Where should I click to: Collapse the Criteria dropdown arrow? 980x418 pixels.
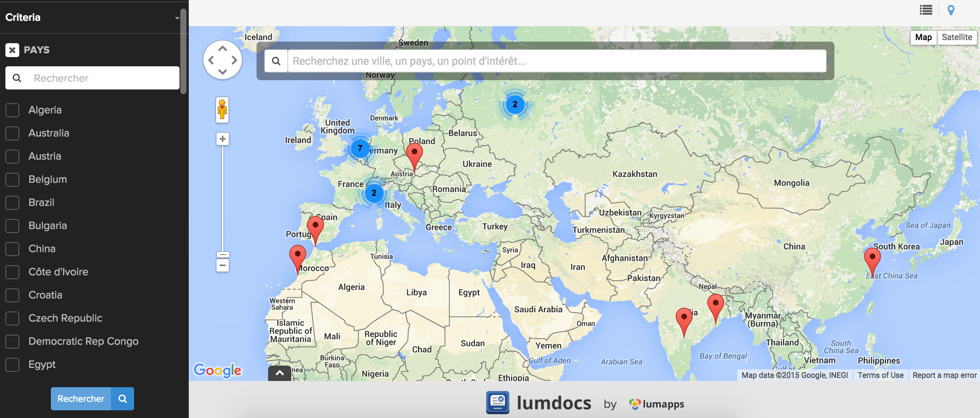coord(177,18)
